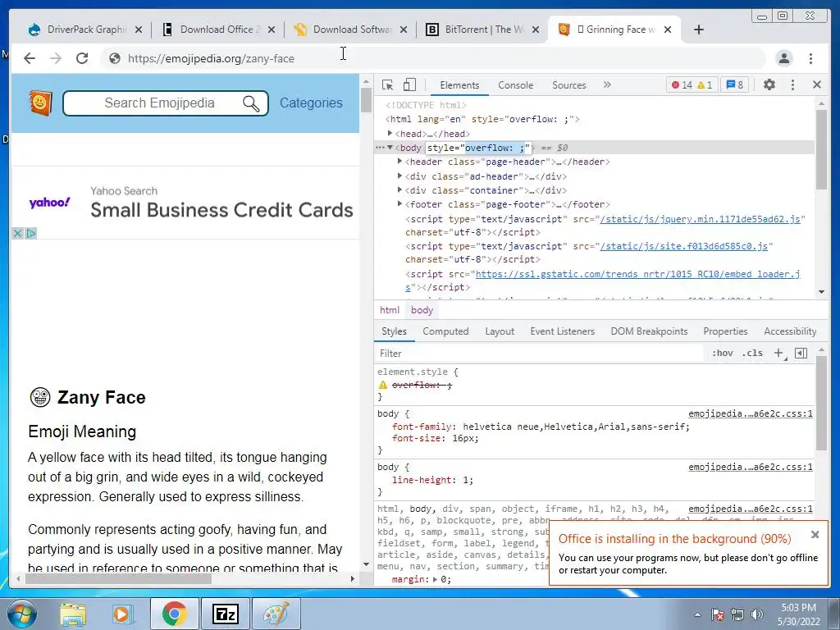Toggle the :hov element state button
Viewport: 840px width, 630px height.
[722, 353]
